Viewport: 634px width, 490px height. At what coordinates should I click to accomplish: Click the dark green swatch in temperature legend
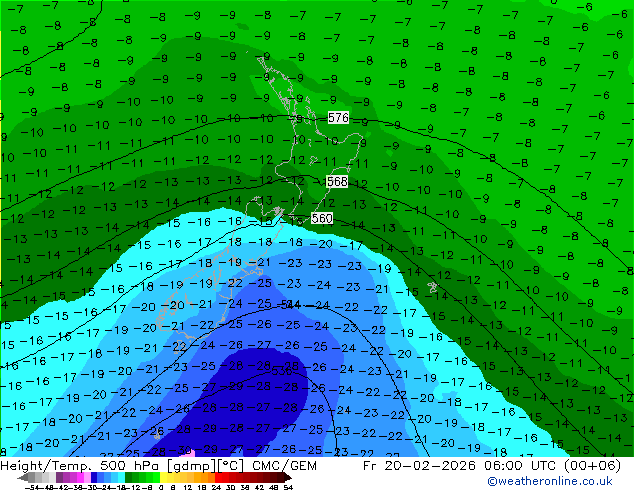coord(129,477)
